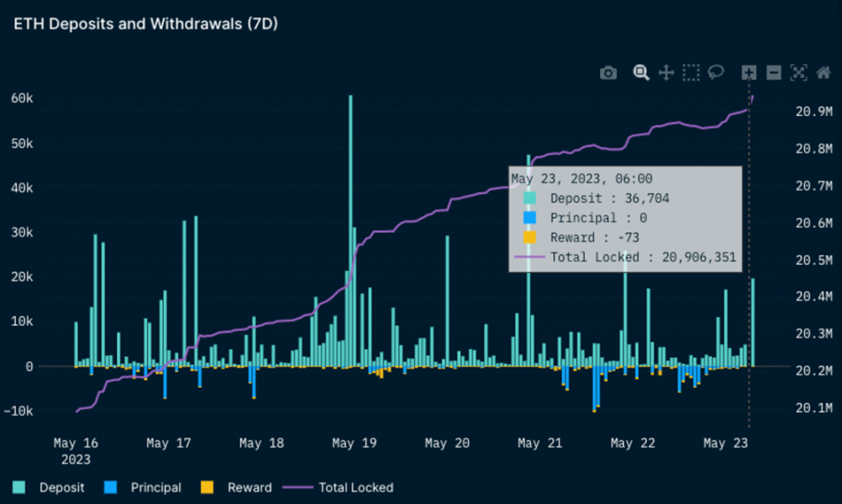Activate the Pan tool
This screenshot has height=504, width=842.
pyautogui.click(x=666, y=73)
